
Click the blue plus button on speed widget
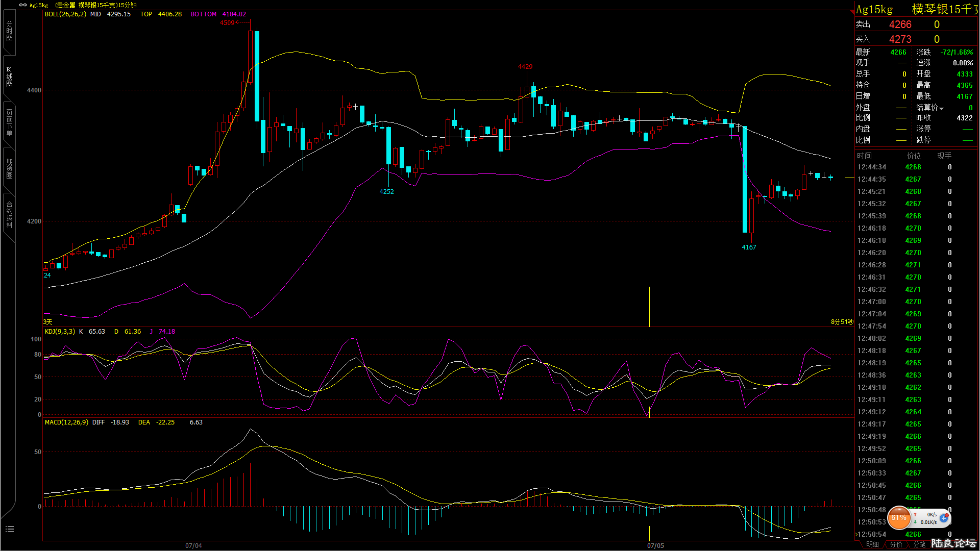coord(944,518)
